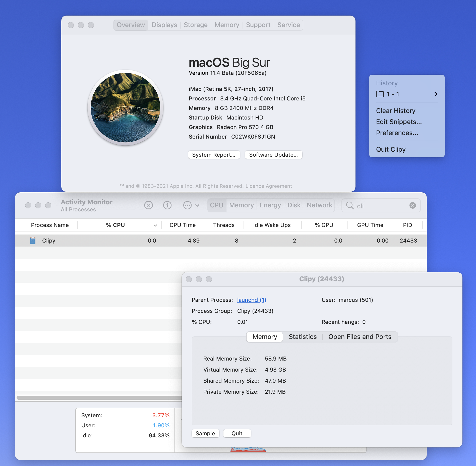Click the macOS Big Sur logo image

(125, 107)
